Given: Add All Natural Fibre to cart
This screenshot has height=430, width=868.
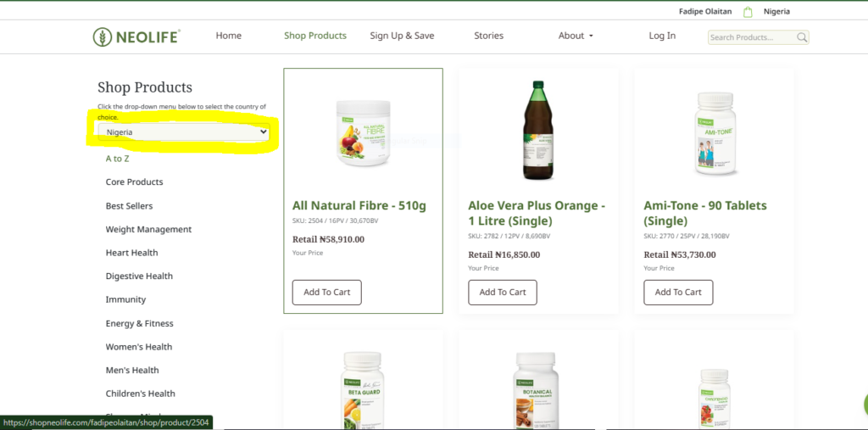Looking at the screenshot, I should [x=326, y=292].
